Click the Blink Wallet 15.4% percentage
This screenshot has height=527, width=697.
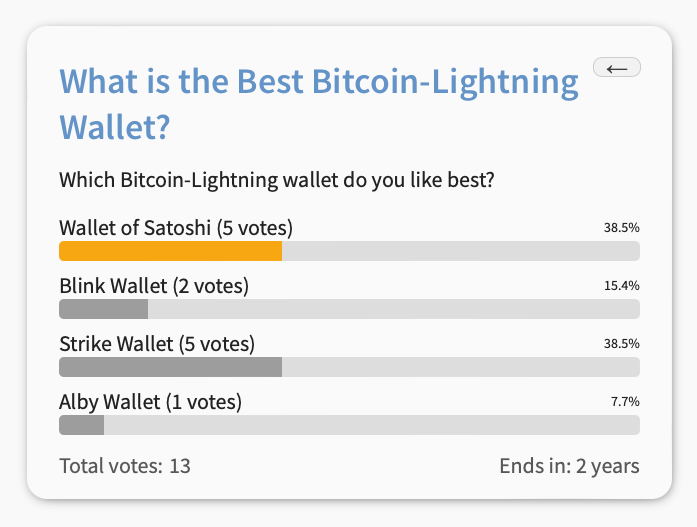point(621,285)
